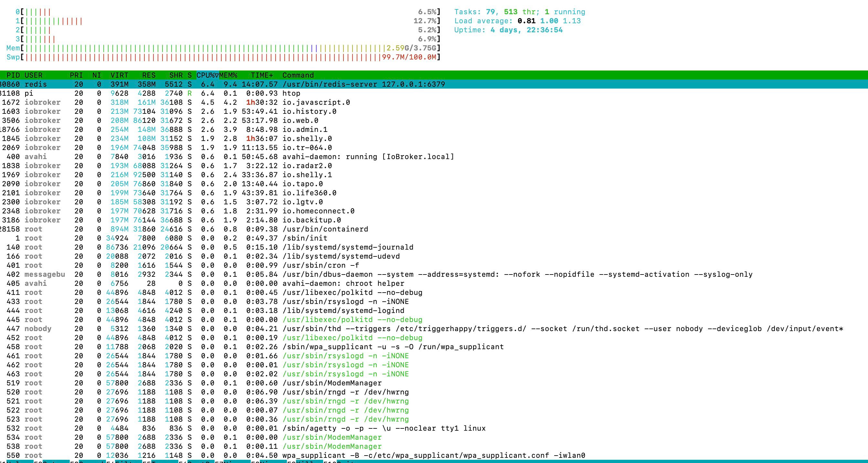This screenshot has width=868, height=463.
Task: Click the SHR column header
Action: pos(176,75)
